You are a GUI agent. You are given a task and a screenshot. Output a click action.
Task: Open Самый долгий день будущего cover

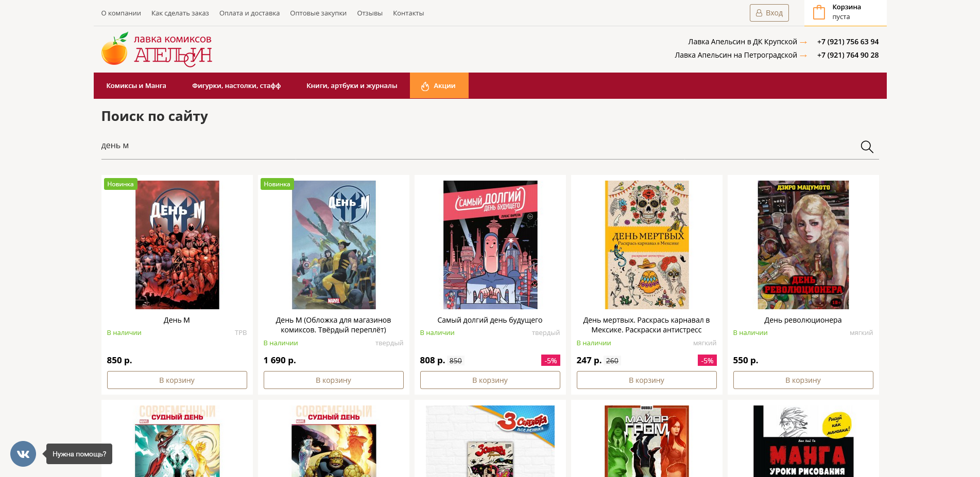(490, 245)
